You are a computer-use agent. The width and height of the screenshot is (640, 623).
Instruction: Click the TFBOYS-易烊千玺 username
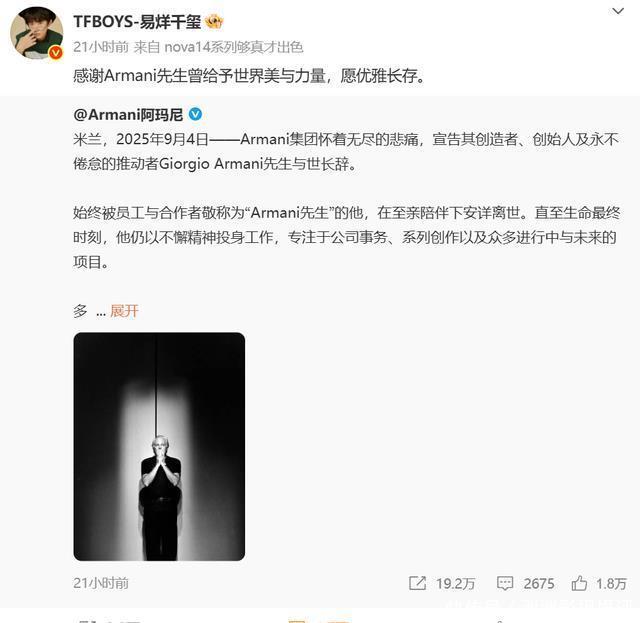pyautogui.click(x=137, y=22)
